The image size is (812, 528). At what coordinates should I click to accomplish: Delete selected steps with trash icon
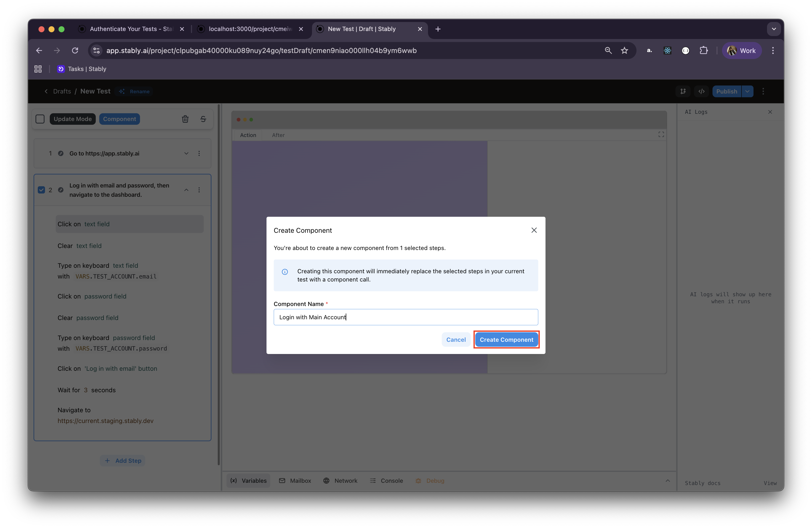pyautogui.click(x=185, y=119)
